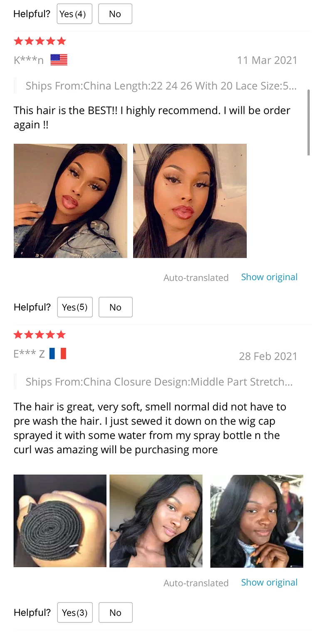This screenshot has width=312, height=644.
Task: Mark E*** Z's review helpful with Yes (3)
Action: tap(75, 612)
